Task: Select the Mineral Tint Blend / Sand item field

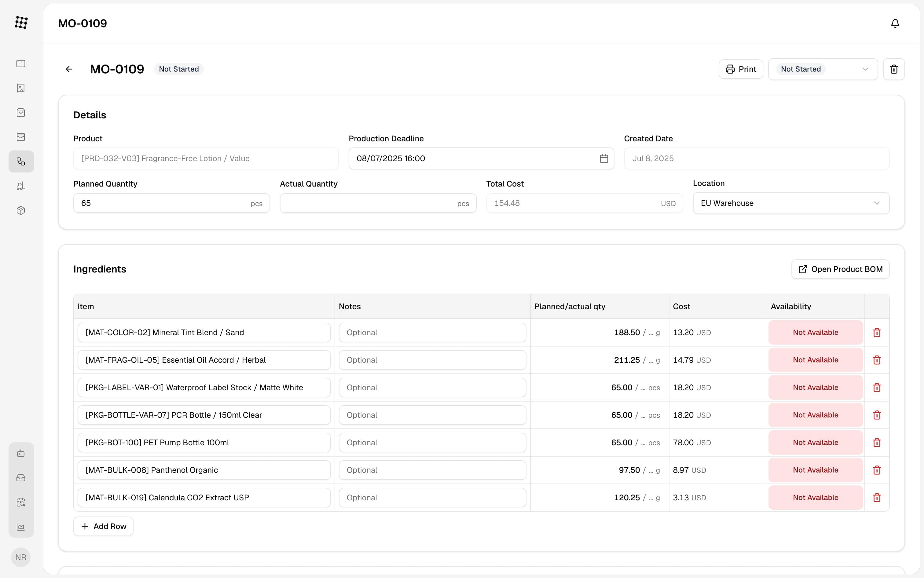Action: 204,333
